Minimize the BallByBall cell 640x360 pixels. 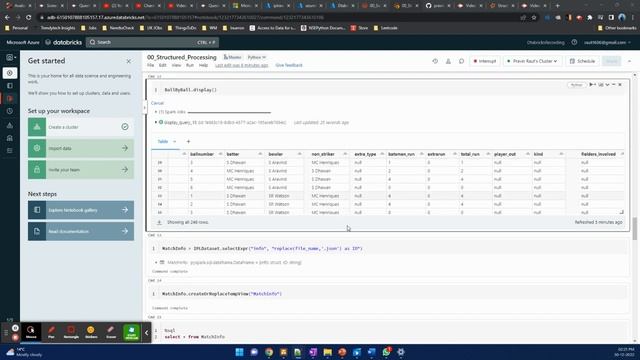tap(613, 84)
